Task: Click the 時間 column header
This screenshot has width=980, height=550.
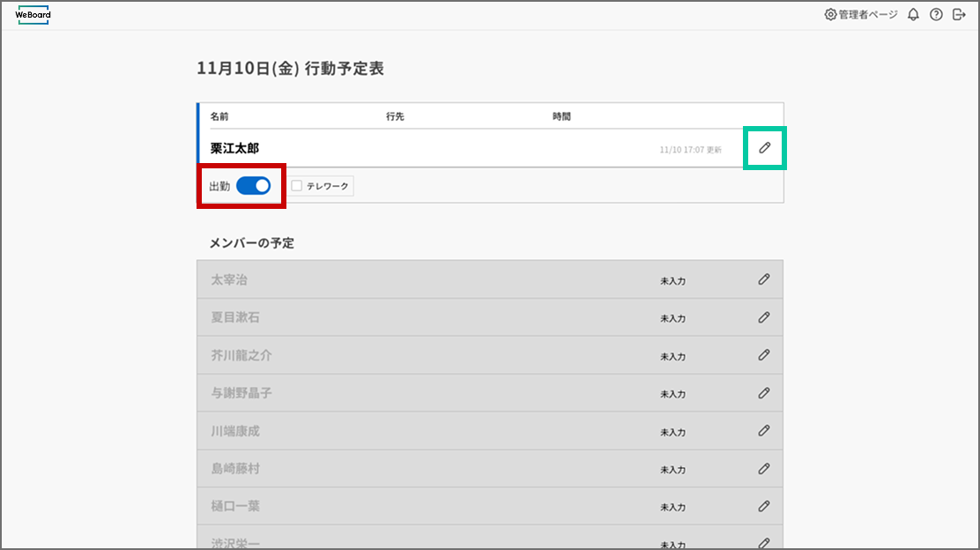Action: coord(561,116)
